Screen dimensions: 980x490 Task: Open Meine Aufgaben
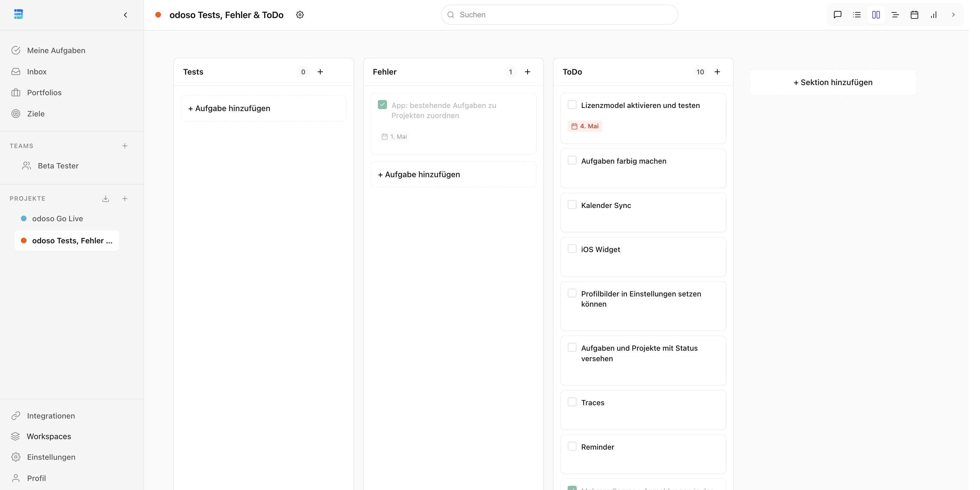pyautogui.click(x=56, y=50)
